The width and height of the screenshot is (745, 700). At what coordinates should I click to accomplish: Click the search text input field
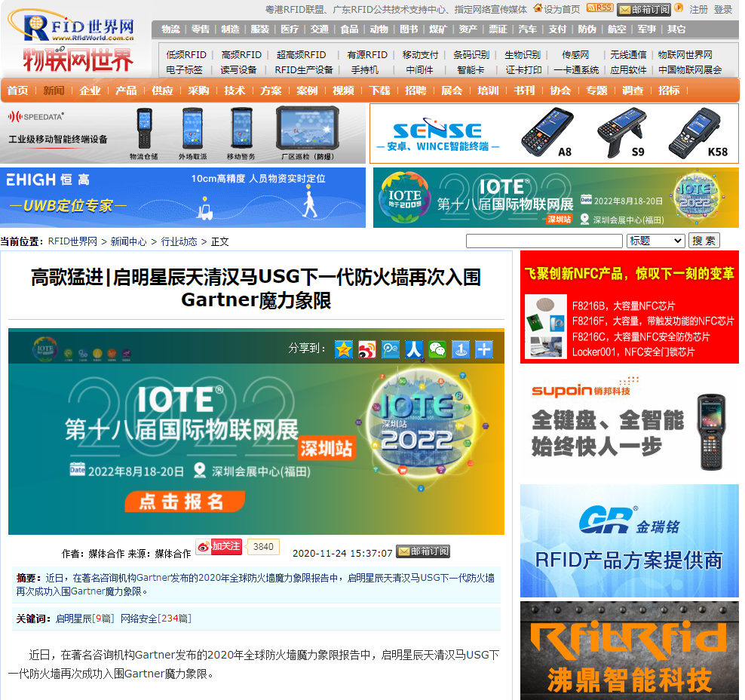tap(544, 241)
